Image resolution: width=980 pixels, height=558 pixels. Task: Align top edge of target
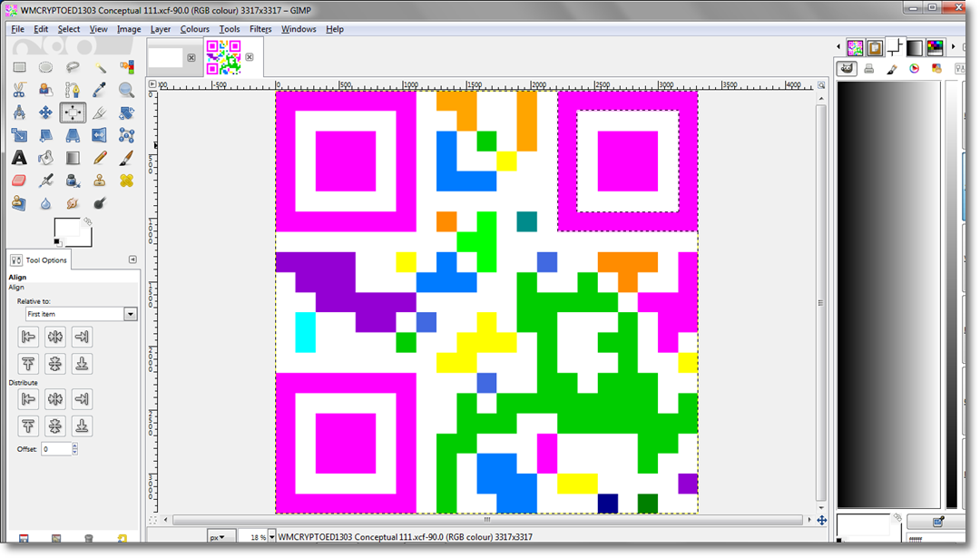point(28,364)
